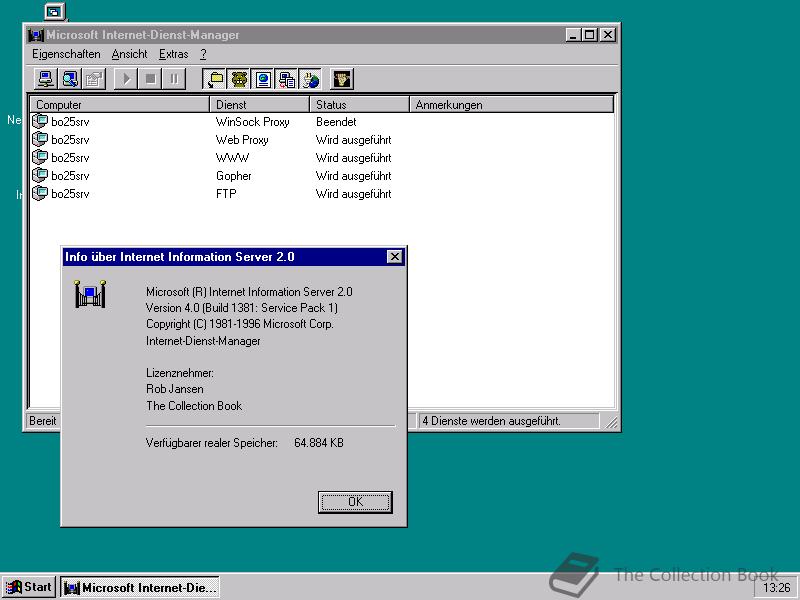800x600 pixels.
Task: Click the WinSock Proxy service name
Action: pyautogui.click(x=253, y=122)
